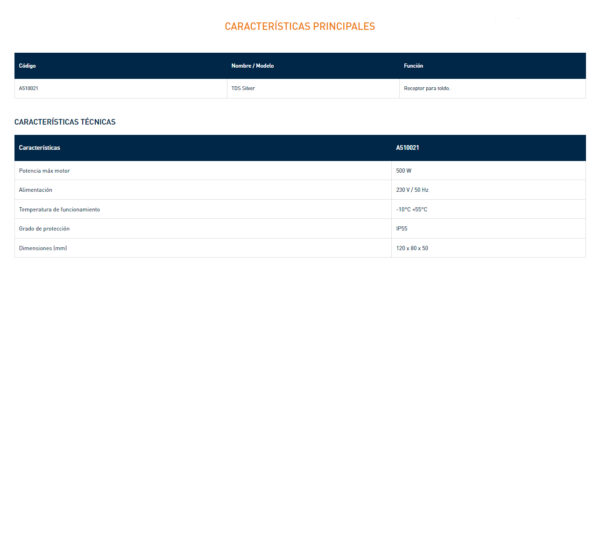Click the IP55 protection value
This screenshot has width=600, height=560.
(402, 228)
